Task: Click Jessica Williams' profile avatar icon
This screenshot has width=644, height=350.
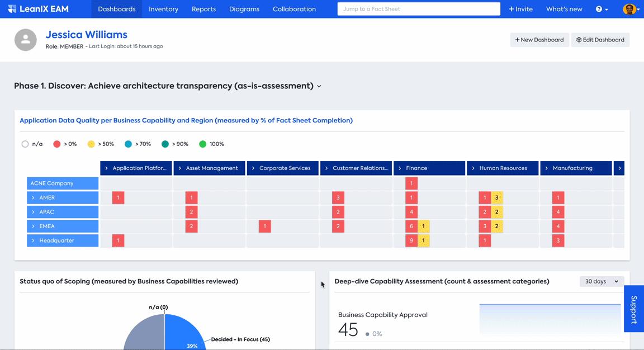Action: (x=26, y=40)
